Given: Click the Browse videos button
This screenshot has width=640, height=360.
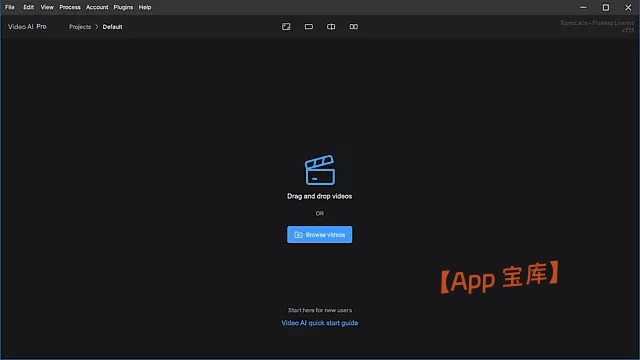Looking at the screenshot, I should [320, 235].
